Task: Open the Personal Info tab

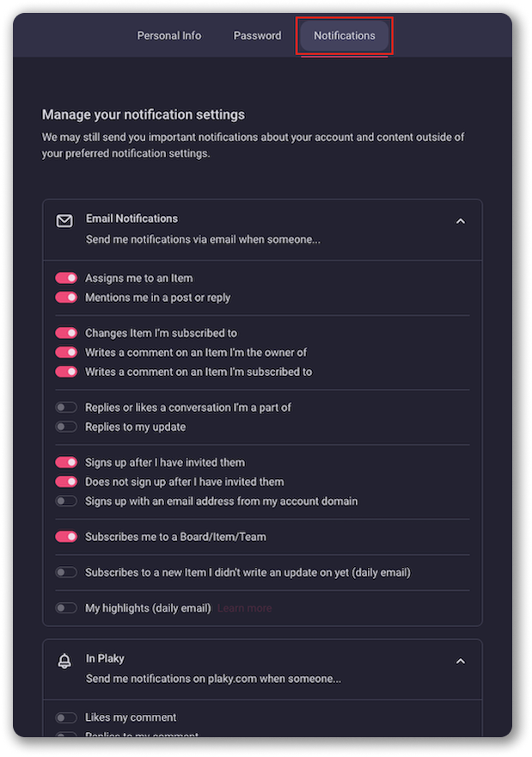Action: point(169,35)
